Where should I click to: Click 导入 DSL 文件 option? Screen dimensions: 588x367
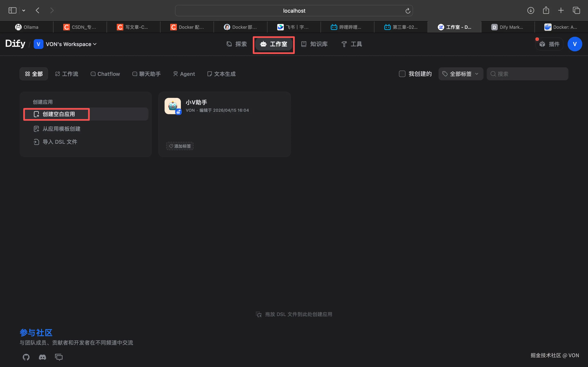tap(60, 142)
